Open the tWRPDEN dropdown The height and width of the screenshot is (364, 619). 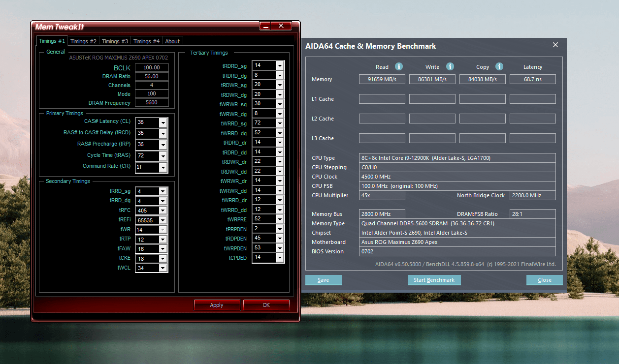(280, 248)
